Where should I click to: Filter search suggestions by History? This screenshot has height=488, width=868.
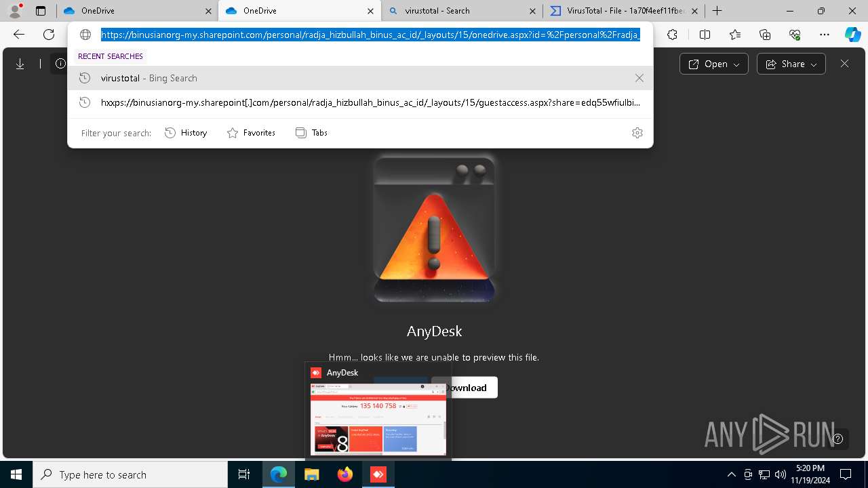(186, 133)
